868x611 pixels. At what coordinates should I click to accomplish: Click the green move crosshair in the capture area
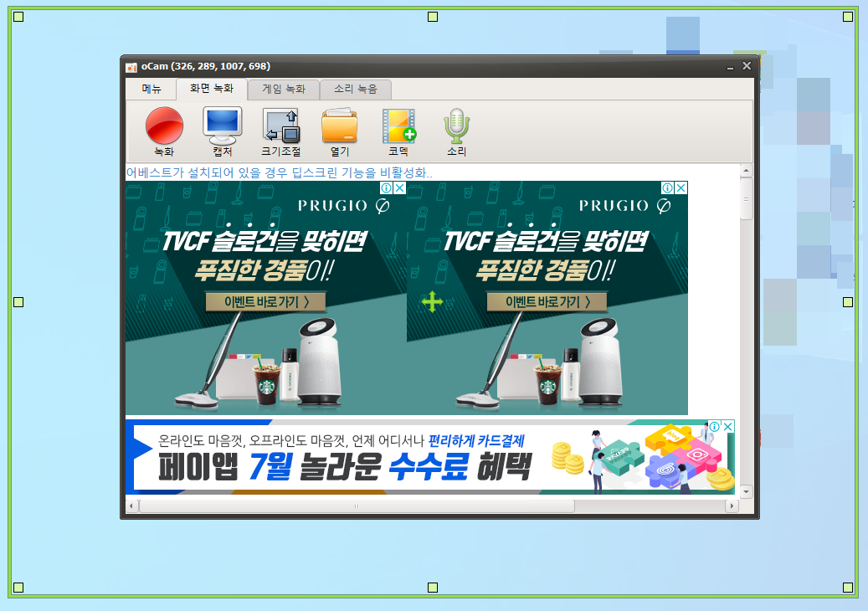pos(433,301)
